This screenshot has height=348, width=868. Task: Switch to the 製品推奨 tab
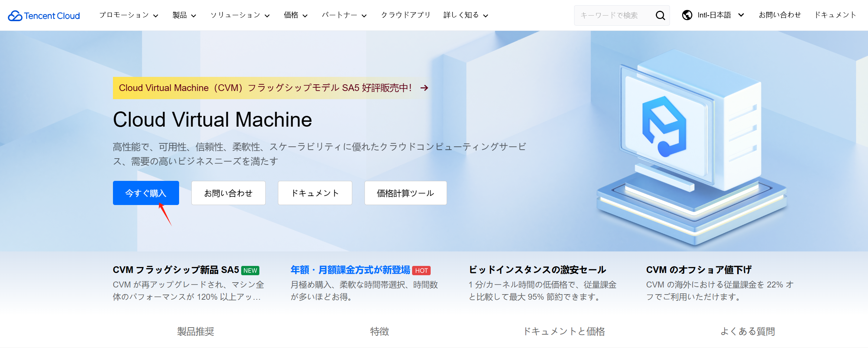coord(196,331)
